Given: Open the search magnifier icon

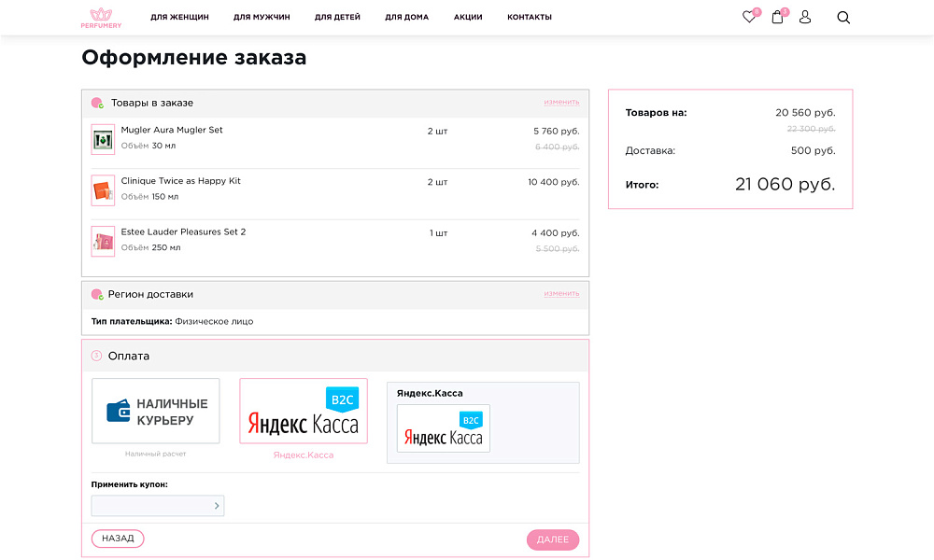Looking at the screenshot, I should [842, 17].
